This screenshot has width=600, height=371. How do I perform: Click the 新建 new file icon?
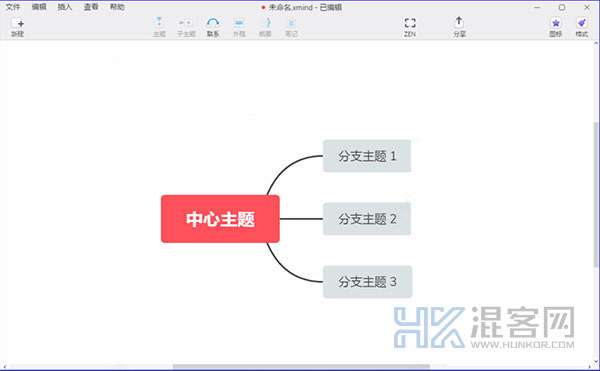tap(18, 27)
